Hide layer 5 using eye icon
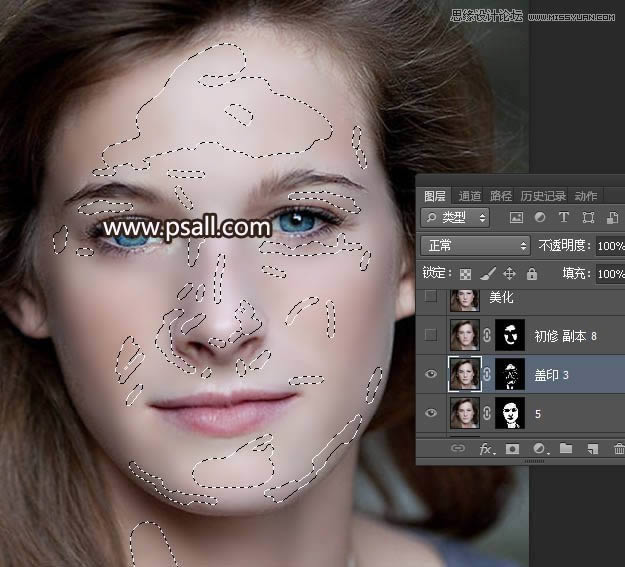The image size is (625, 567). click(431, 412)
